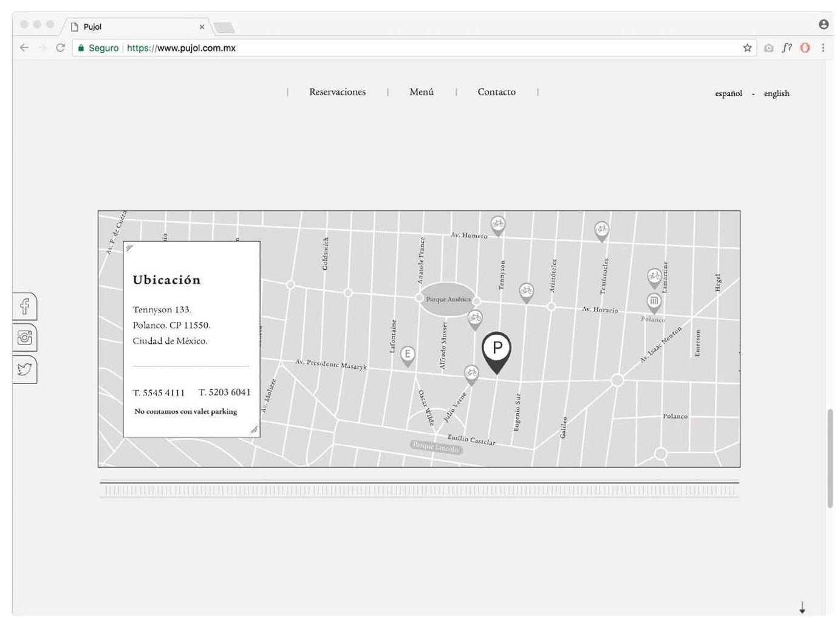Click the bike marker on Av. Homero
The width and height of the screenshot is (840, 627).
tap(497, 224)
